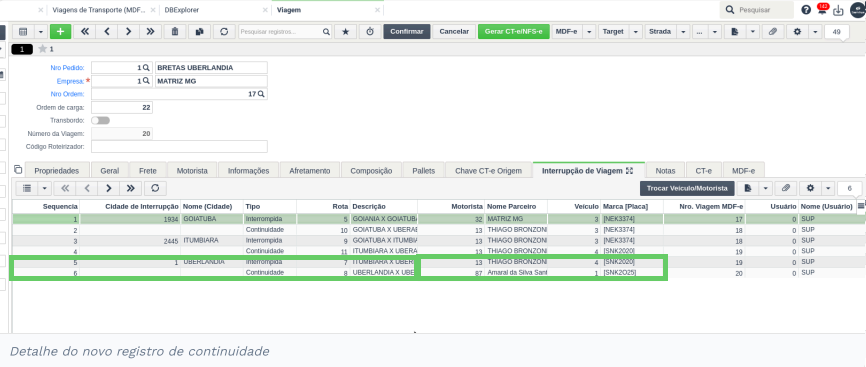The width and height of the screenshot is (866, 367).
Task: Refresh the Interrupção de Viagem grid
Action: [155, 188]
